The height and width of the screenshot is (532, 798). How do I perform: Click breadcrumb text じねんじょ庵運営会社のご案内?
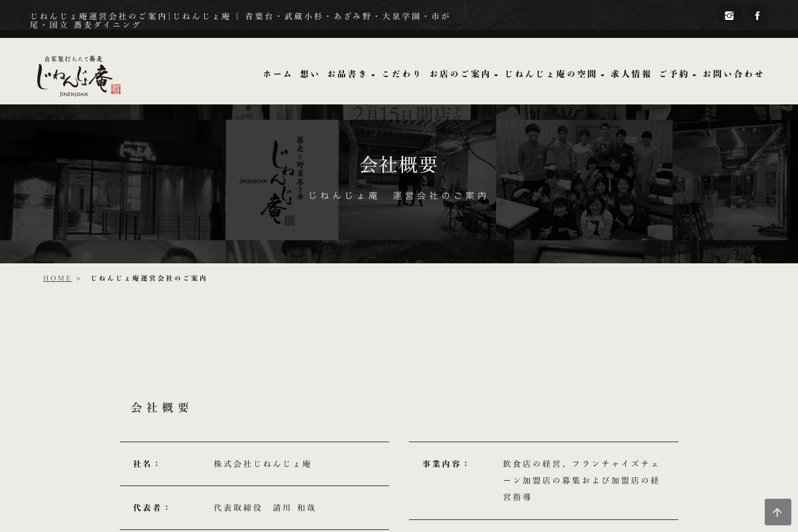(x=149, y=278)
